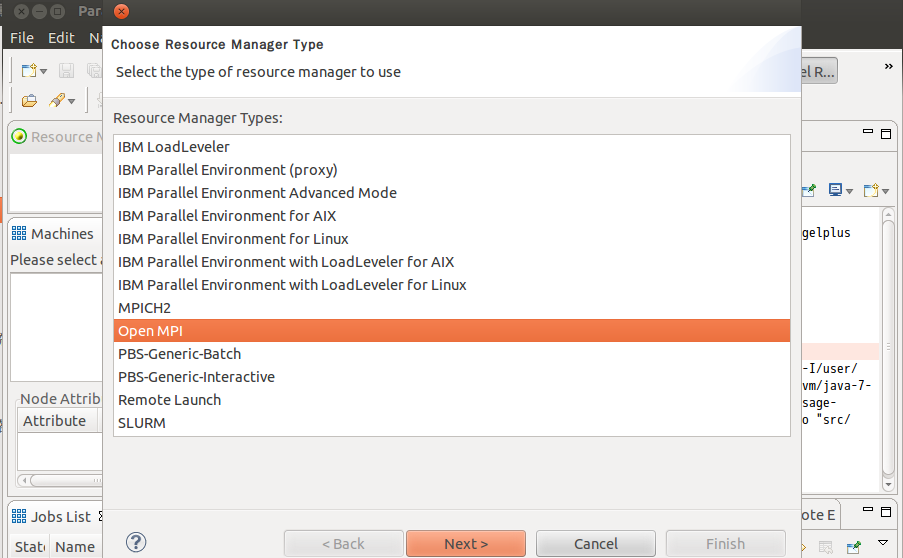Click the pen marker tool icon in toolbar
Image resolution: width=903 pixels, height=558 pixels.
[x=56, y=100]
